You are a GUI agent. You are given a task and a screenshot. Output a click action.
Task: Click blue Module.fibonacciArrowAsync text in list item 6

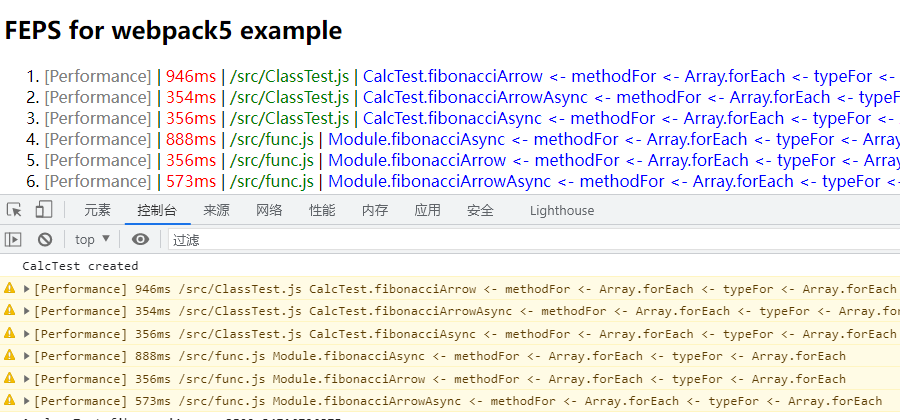pos(439,182)
